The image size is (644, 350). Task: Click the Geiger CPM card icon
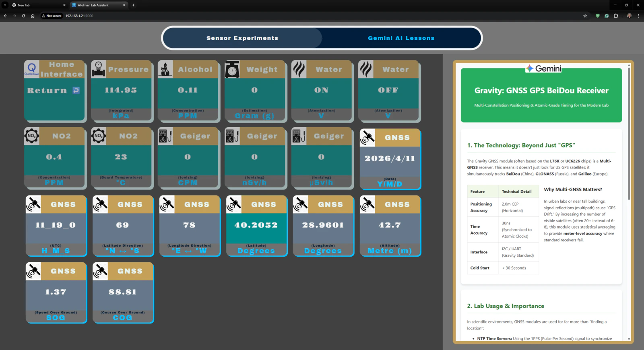pos(165,136)
